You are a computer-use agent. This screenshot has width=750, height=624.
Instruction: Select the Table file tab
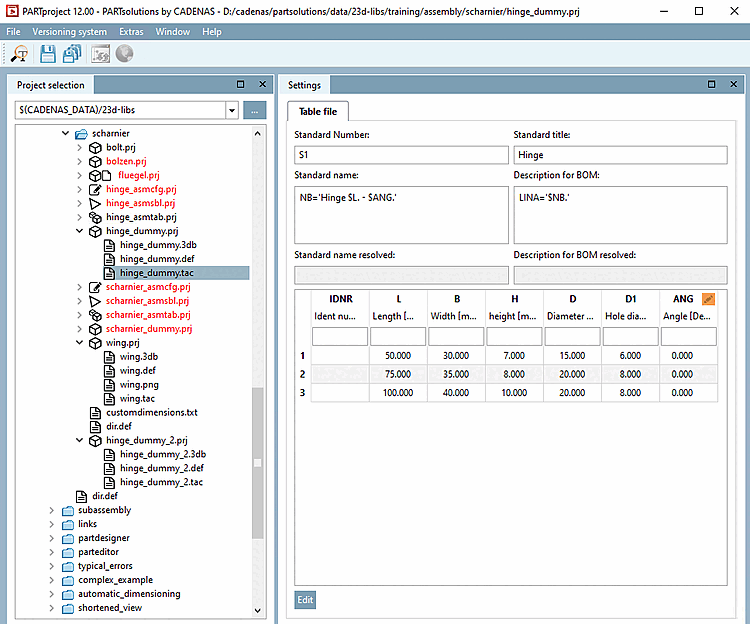pyautogui.click(x=319, y=112)
